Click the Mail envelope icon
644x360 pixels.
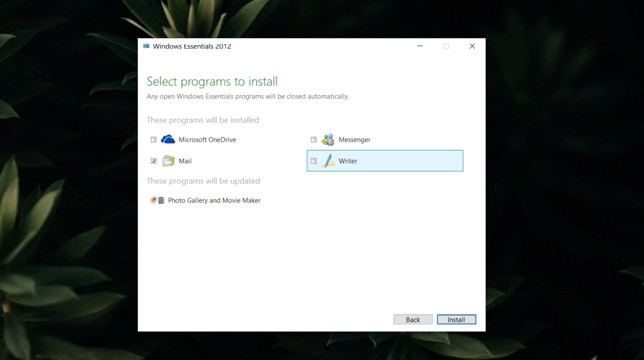168,161
